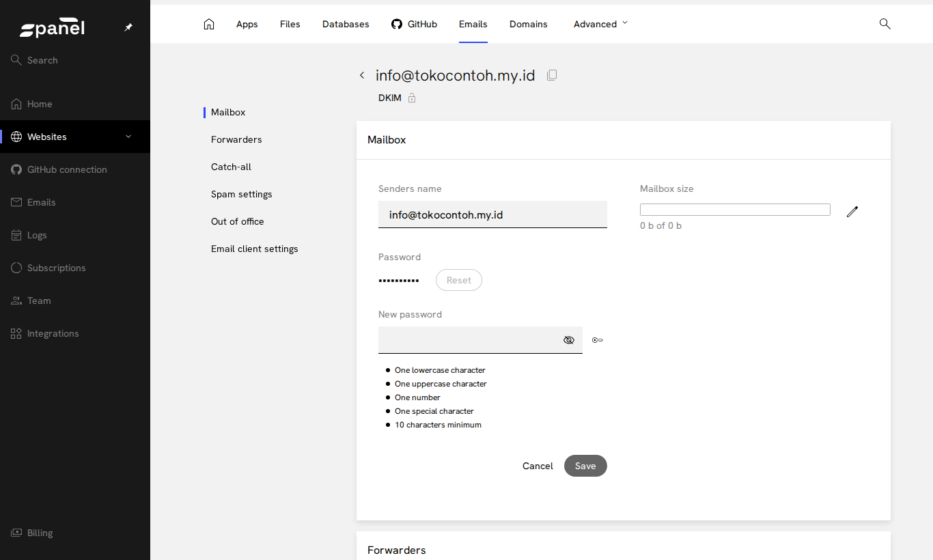Show the new password with eye icon

[568, 340]
